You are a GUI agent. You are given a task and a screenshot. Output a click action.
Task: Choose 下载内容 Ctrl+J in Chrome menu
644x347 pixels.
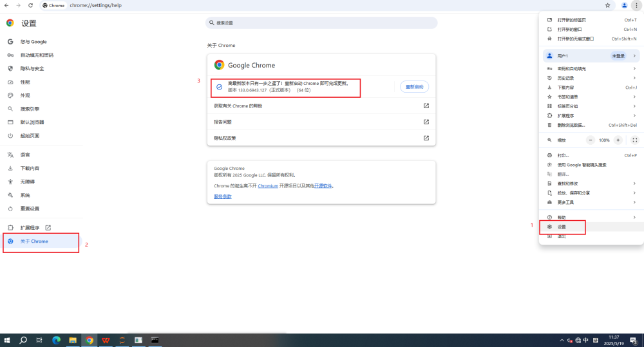click(591, 88)
